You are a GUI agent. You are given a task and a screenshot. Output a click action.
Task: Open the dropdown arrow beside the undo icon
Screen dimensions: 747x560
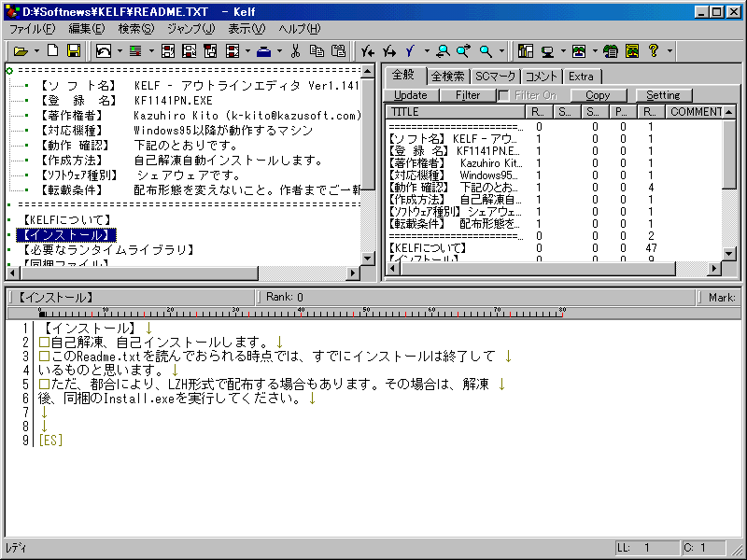tap(120, 51)
